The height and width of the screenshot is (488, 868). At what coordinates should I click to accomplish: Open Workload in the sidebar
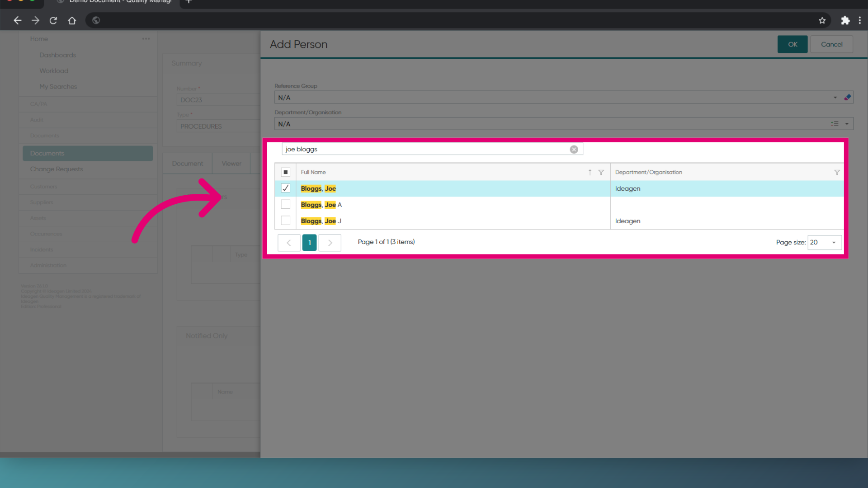pyautogui.click(x=54, y=71)
